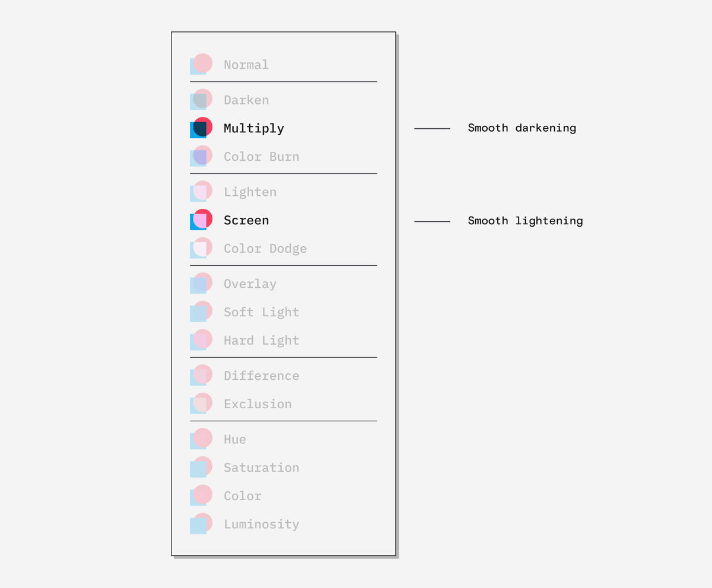Click the Lighten blend mode preview icon
The width and height of the screenshot is (712, 588).
201,191
